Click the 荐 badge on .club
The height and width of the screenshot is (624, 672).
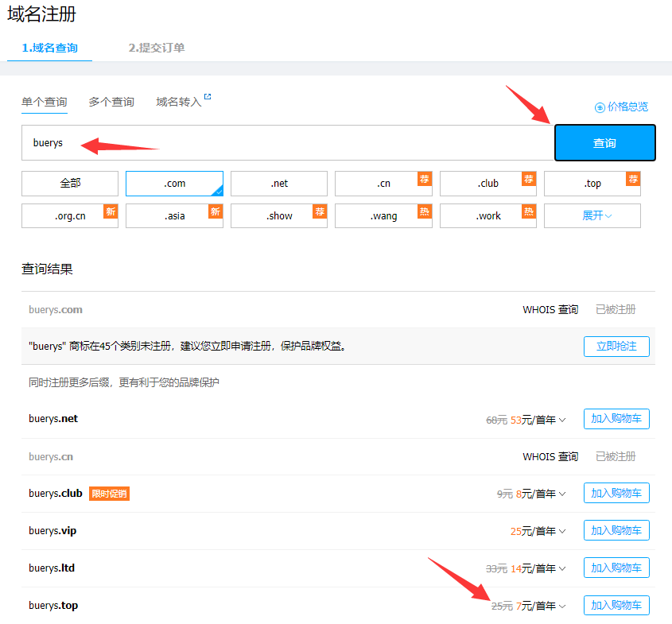point(529,179)
